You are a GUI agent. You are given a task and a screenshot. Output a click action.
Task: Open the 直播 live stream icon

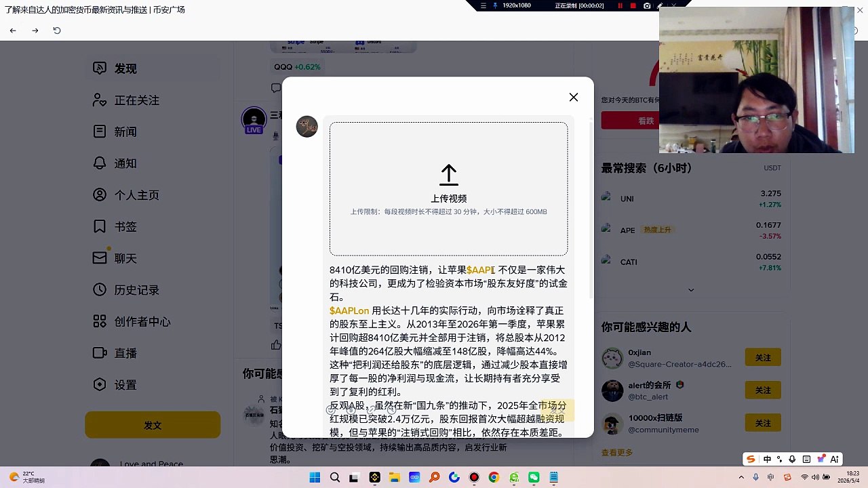100,353
